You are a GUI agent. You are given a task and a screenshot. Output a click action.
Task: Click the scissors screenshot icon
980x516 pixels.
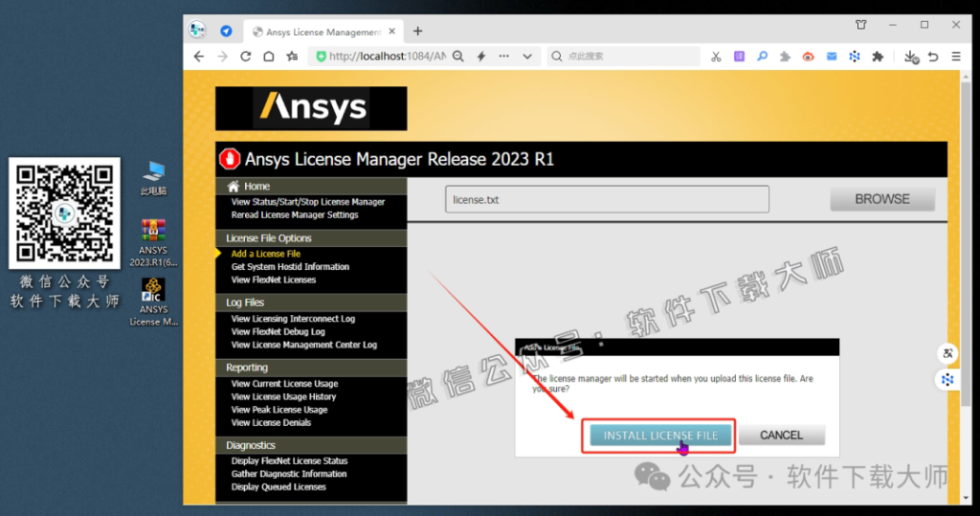(x=716, y=56)
